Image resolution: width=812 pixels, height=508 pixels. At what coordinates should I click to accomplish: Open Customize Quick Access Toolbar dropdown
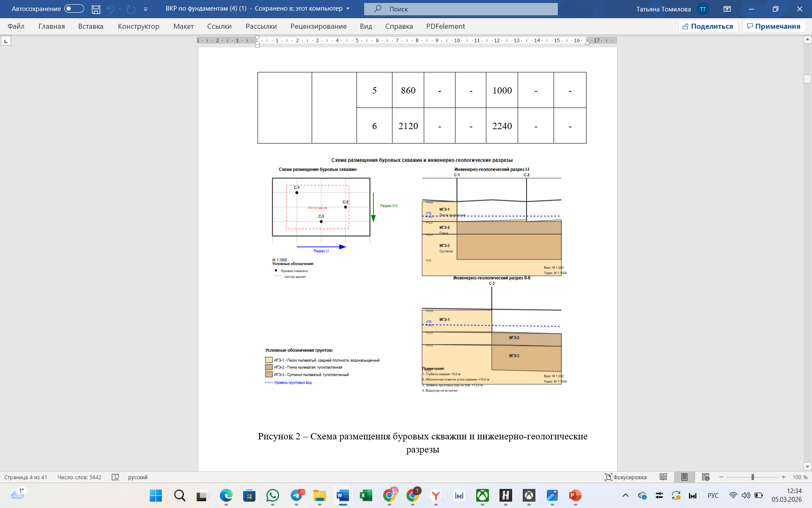pyautogui.click(x=145, y=9)
